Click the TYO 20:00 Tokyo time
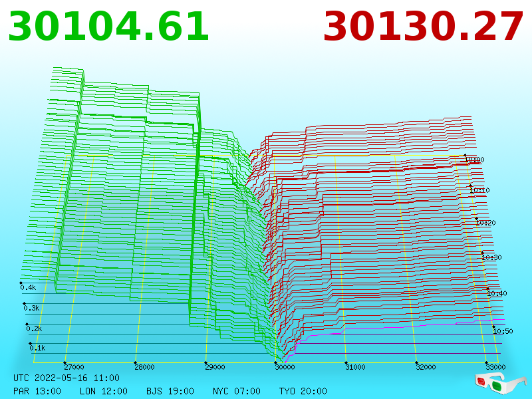 point(303,391)
